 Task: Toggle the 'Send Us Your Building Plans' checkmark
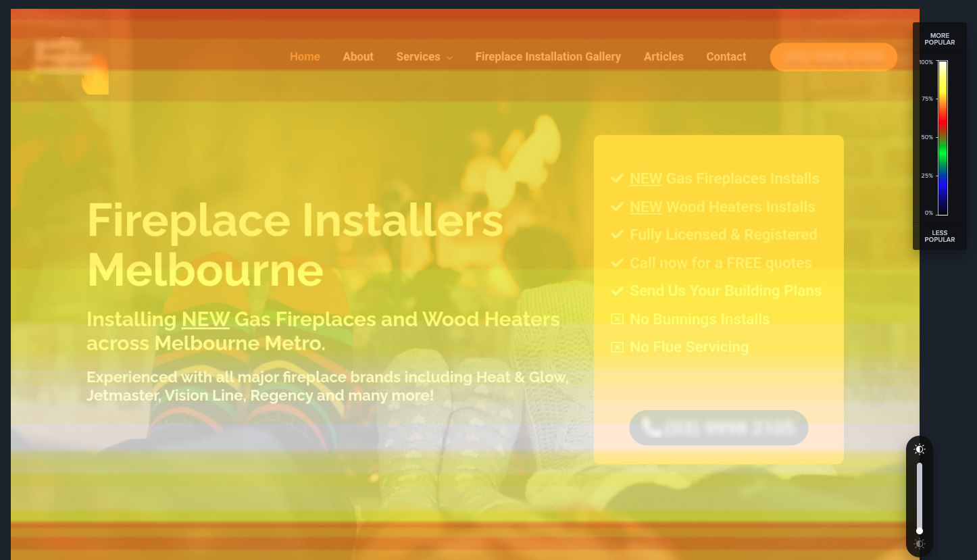[x=617, y=290]
